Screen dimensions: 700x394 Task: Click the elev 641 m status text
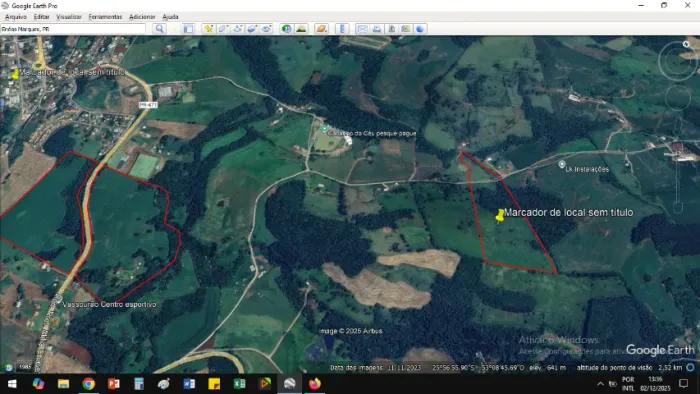pos(547,368)
